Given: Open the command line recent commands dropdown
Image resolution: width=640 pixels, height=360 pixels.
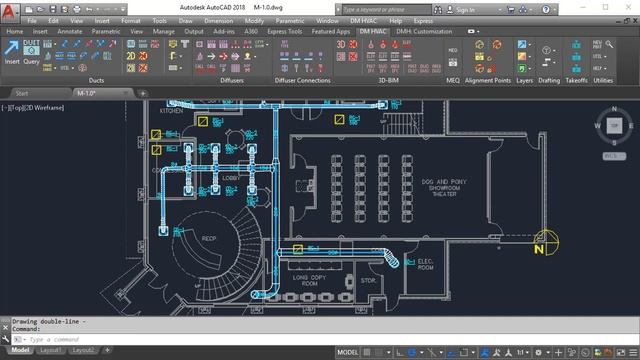Looking at the screenshot, I should [x=24, y=340].
